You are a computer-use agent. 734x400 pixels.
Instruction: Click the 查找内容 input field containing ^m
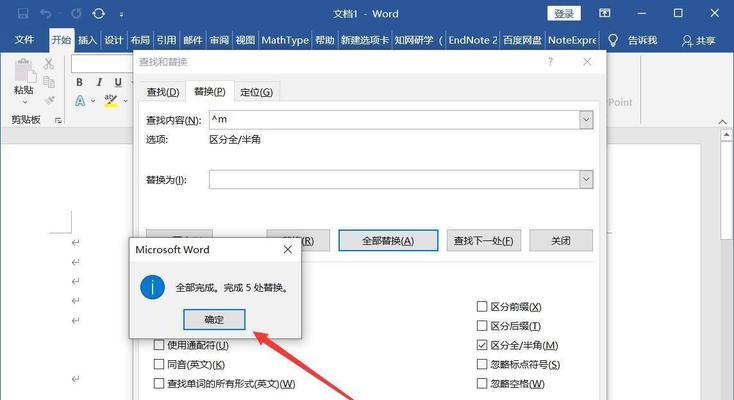[394, 119]
